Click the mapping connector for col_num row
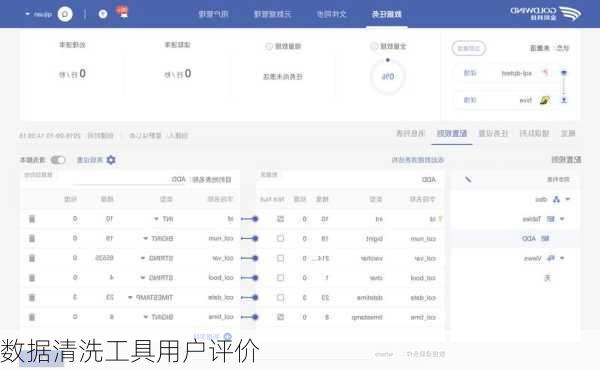The height and width of the screenshot is (370, 600). pyautogui.click(x=249, y=238)
